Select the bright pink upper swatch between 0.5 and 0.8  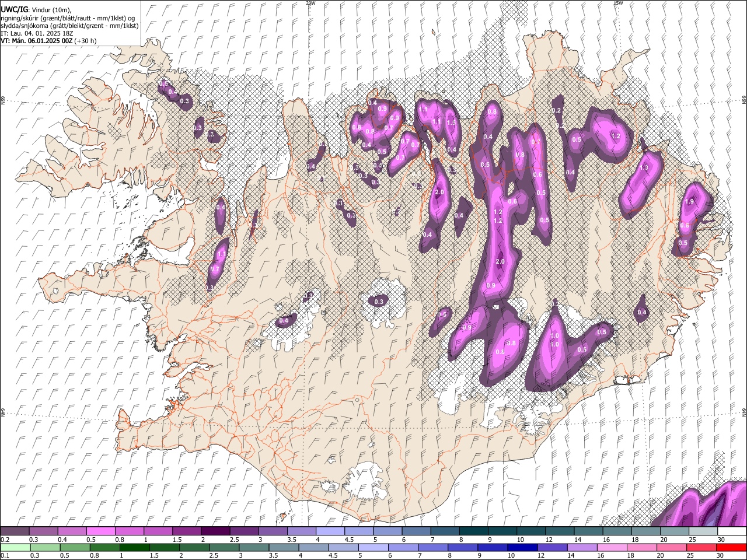click(x=100, y=531)
